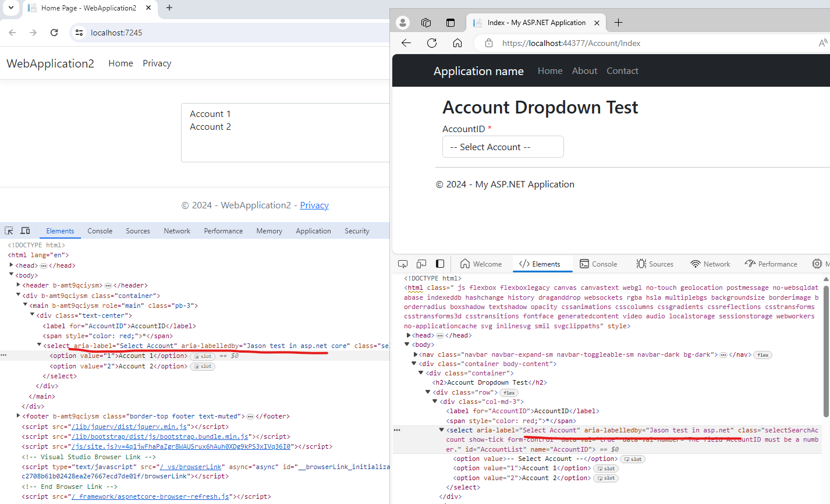Open the Edge profile icon
Screen dimensions: 830x504
[x=402, y=23]
